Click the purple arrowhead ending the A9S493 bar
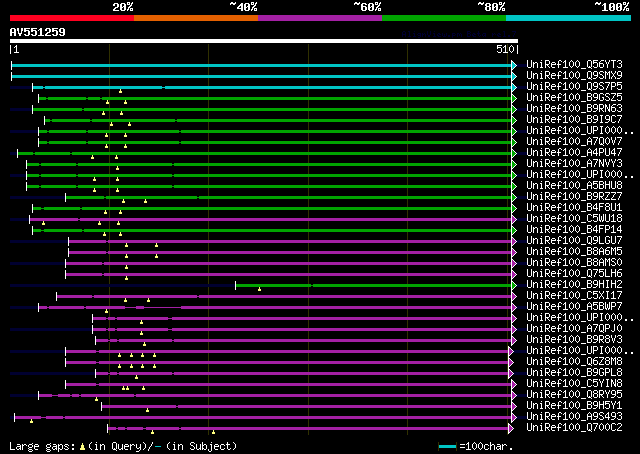The width and height of the screenshot is (640, 454). 514,418
